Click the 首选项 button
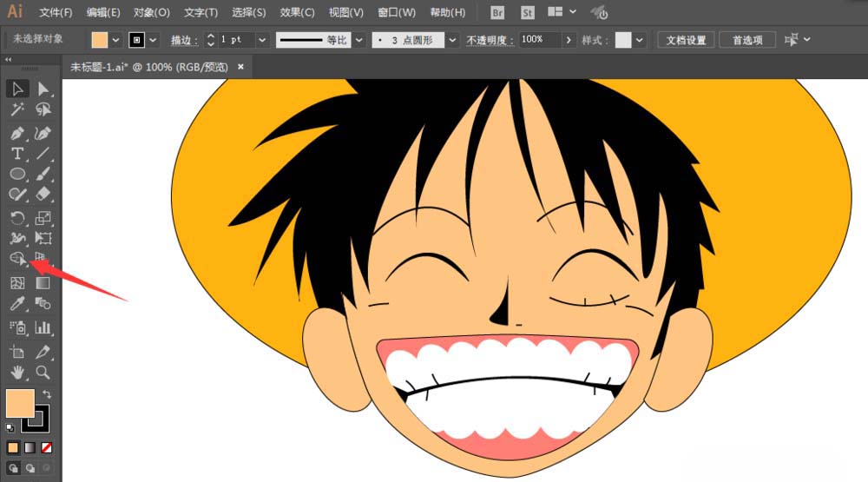Screen dimensions: 868x482 tap(747, 40)
